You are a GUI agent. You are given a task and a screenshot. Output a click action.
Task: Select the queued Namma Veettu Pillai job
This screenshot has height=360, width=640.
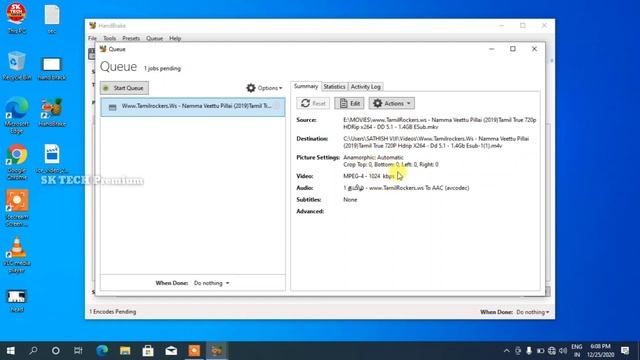[x=193, y=107]
